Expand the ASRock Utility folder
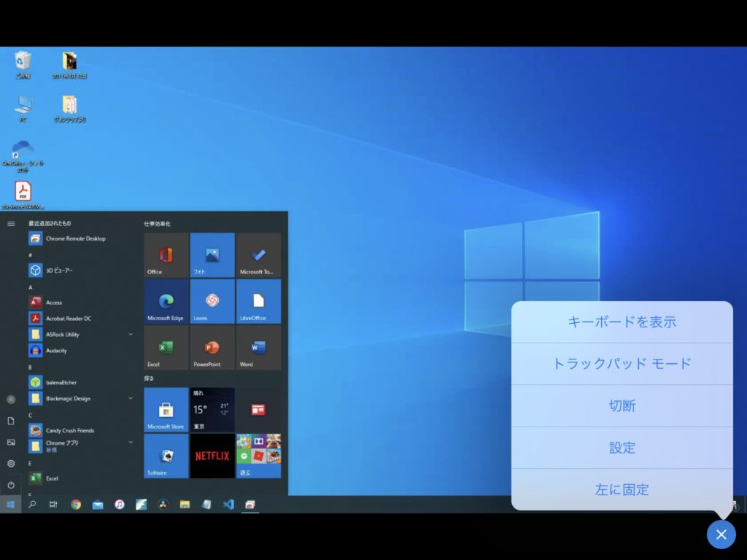Screen dimensions: 747x560 (81, 334)
